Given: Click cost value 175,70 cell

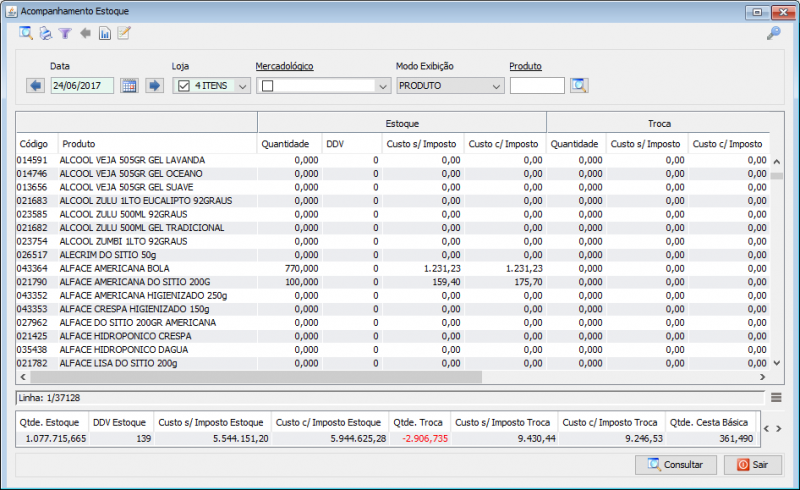Looking at the screenshot, I should tap(505, 282).
